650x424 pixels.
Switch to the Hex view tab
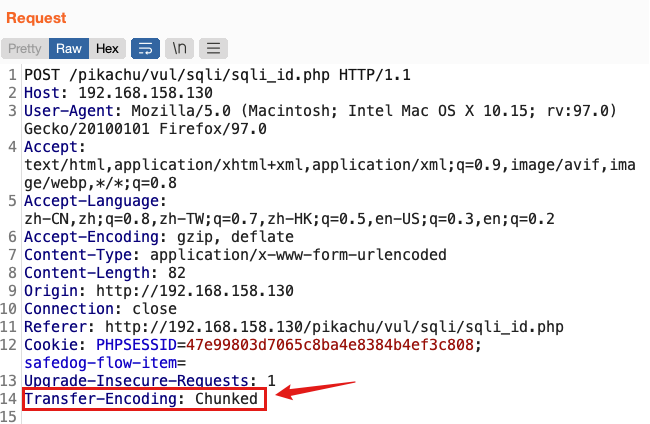coord(107,48)
